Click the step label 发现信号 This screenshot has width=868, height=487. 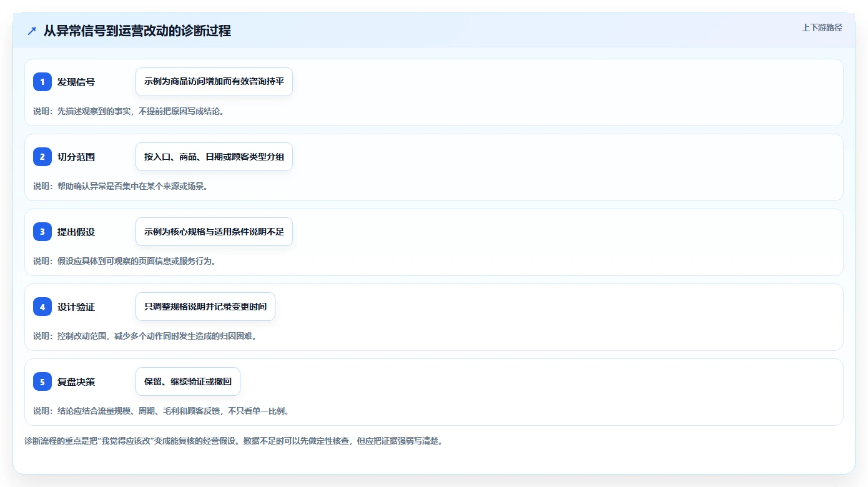click(76, 82)
